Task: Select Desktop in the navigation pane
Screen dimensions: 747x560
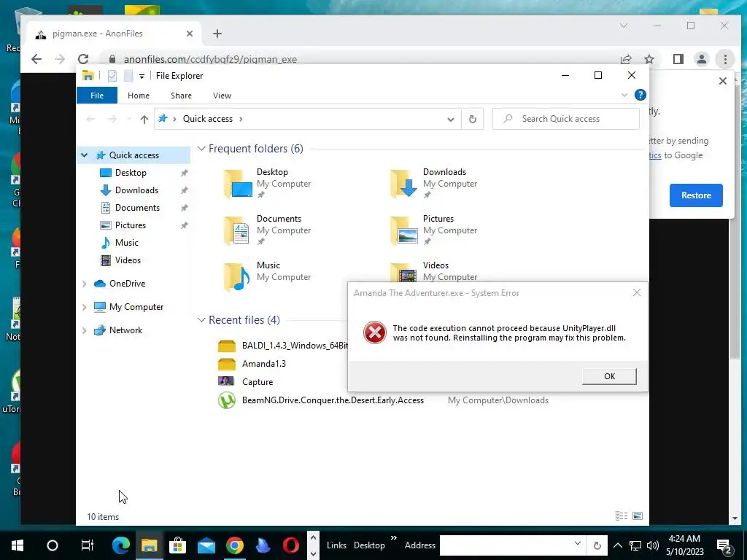Action: tap(130, 173)
